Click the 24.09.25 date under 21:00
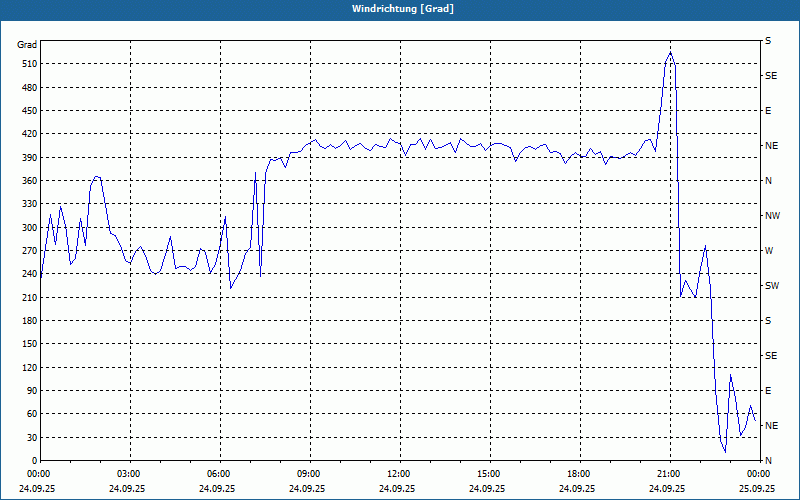 667,488
